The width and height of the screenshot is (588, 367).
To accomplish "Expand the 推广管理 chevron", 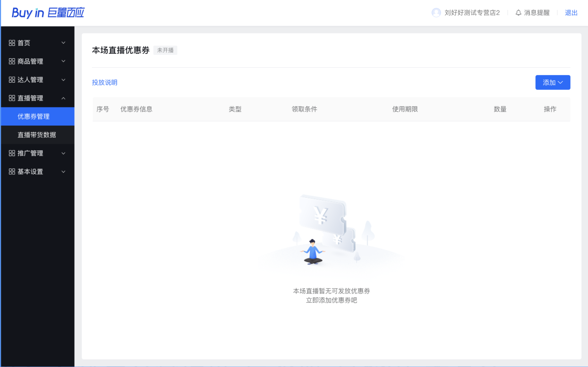I will pos(63,153).
